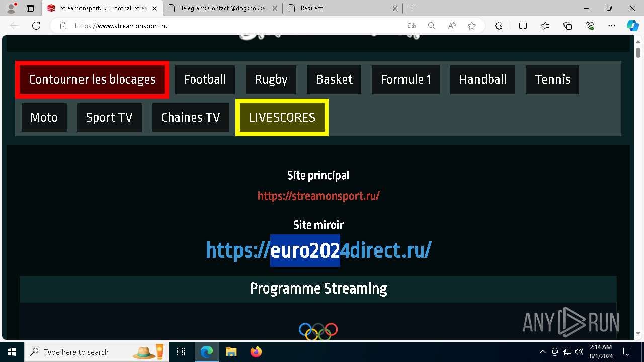Show hidden tray icons chevron
This screenshot has width=644, height=362.
pos(542,352)
